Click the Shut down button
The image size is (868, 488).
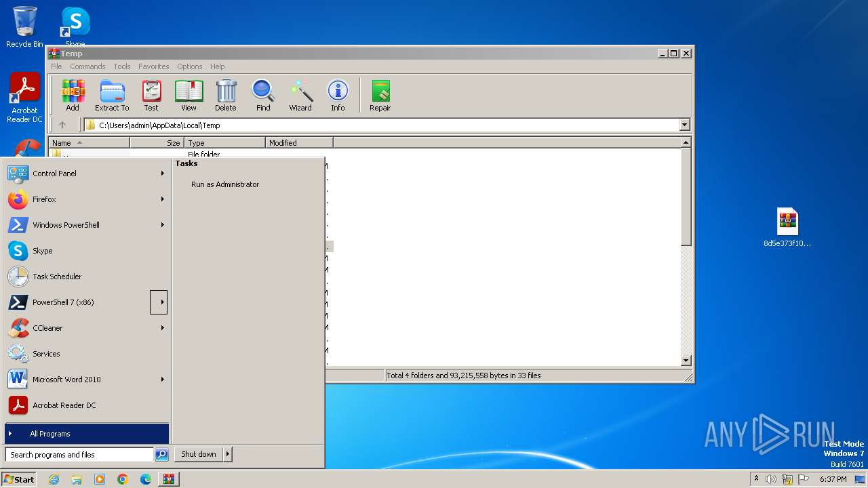[x=199, y=454]
